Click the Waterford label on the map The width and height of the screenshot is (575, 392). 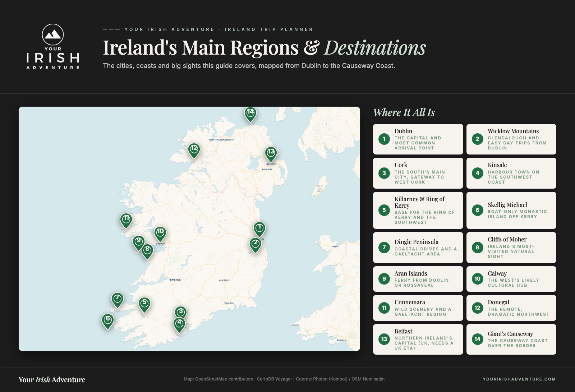pos(229,303)
